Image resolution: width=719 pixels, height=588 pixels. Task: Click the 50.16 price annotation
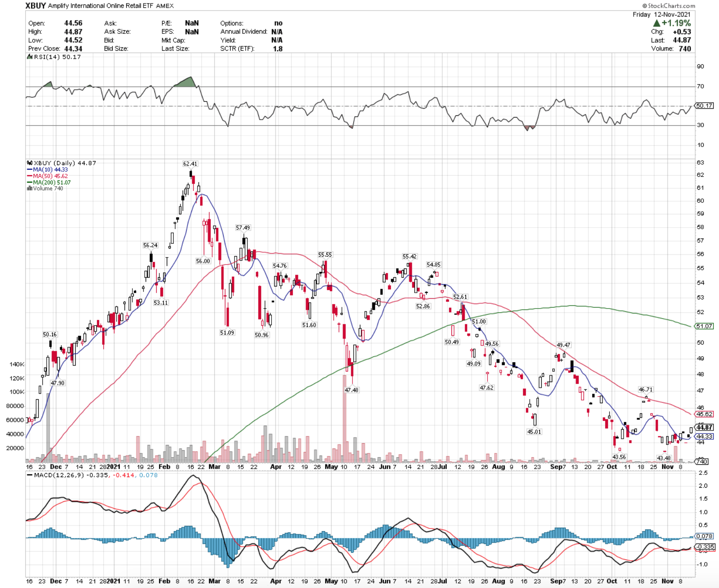[x=50, y=334]
